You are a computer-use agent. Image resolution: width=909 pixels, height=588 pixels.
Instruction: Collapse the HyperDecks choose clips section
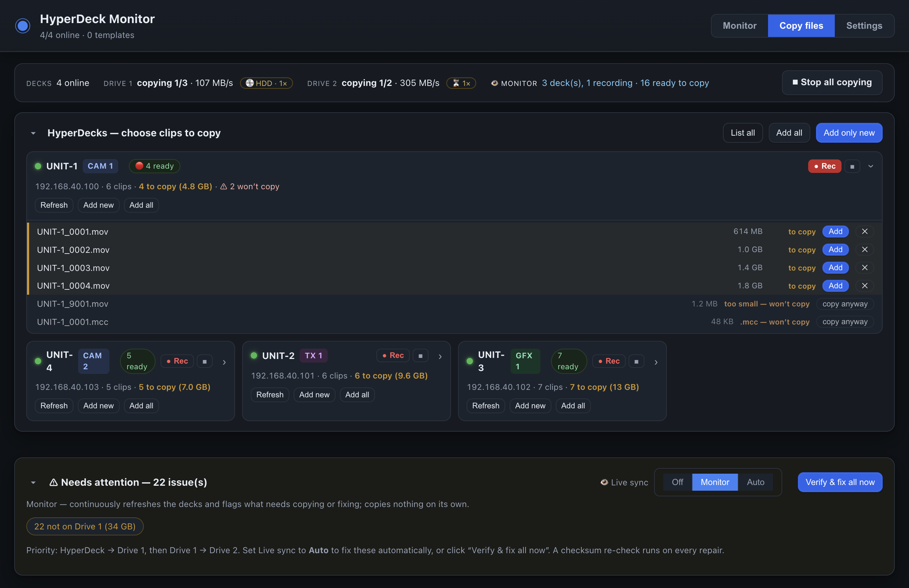tap(33, 133)
